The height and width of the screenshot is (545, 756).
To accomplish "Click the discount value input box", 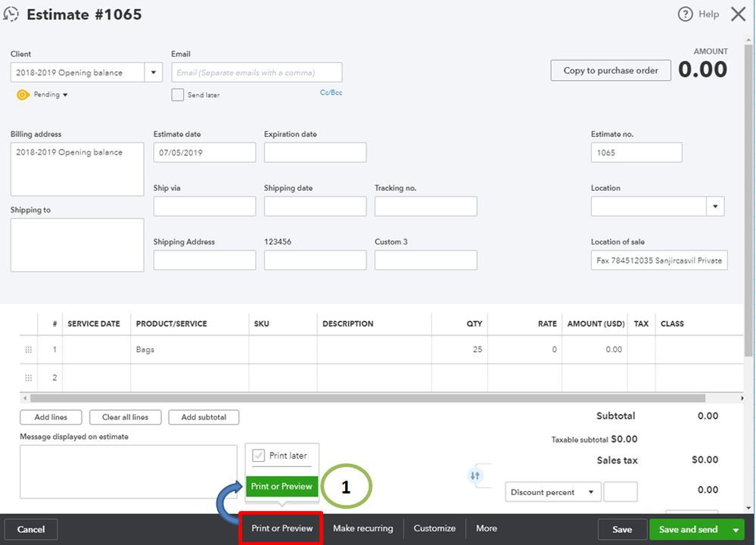I will click(621, 492).
